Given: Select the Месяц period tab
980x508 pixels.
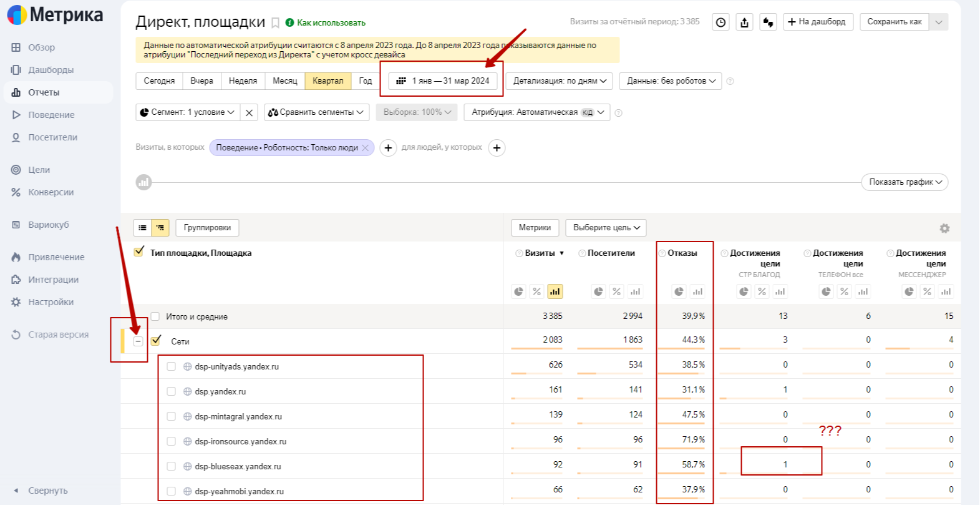Looking at the screenshot, I should tap(285, 81).
